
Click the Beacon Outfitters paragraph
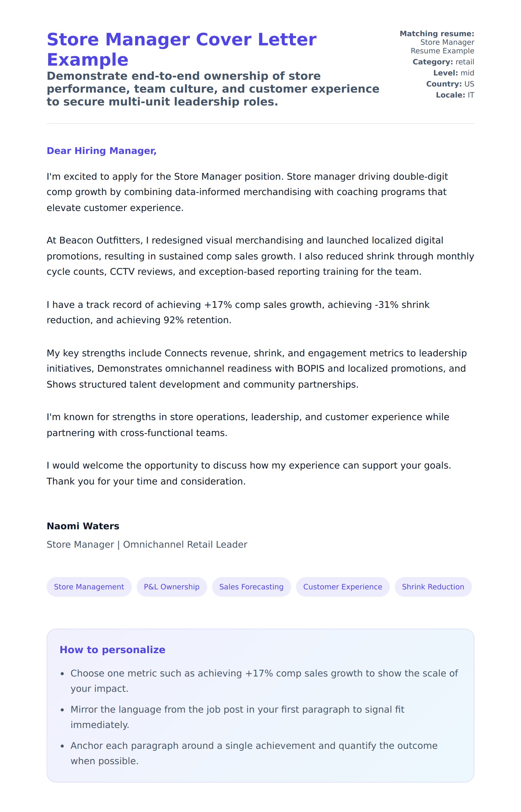pyautogui.click(x=260, y=256)
